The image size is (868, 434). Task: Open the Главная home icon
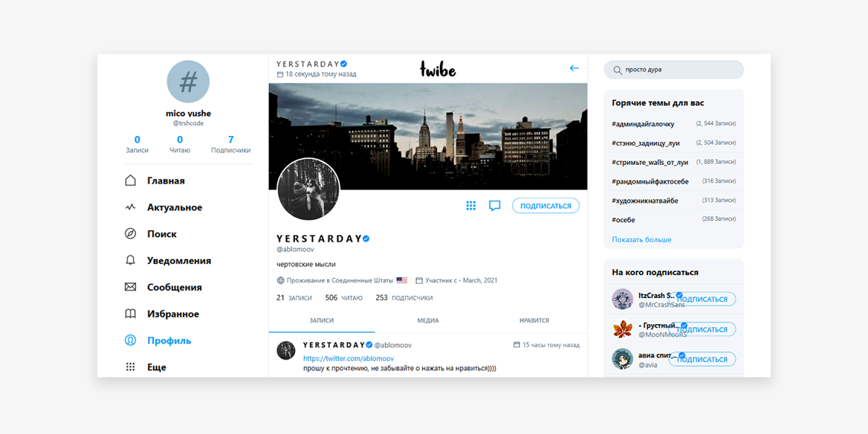pyautogui.click(x=130, y=181)
